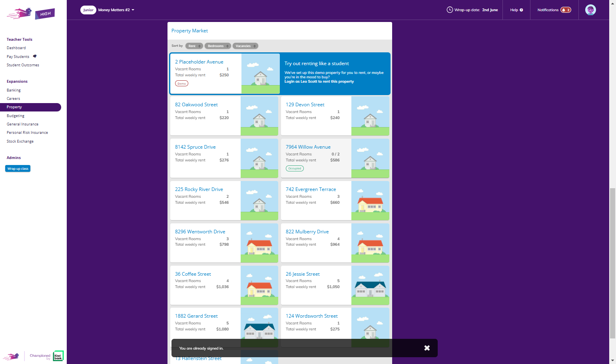Click house image for 7964 Willow Avenue

point(370,158)
